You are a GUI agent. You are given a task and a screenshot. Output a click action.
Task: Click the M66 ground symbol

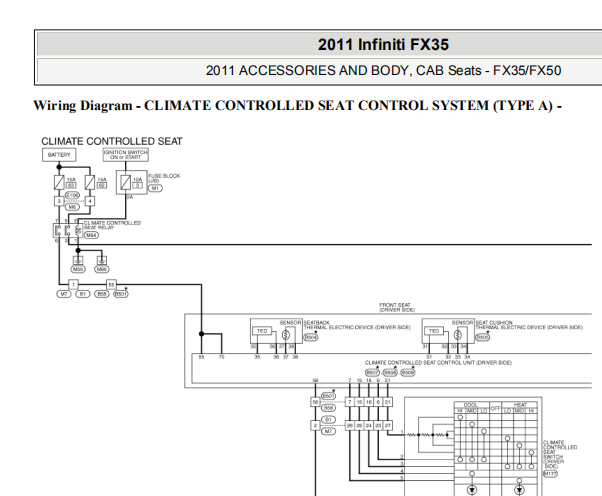coord(102,260)
